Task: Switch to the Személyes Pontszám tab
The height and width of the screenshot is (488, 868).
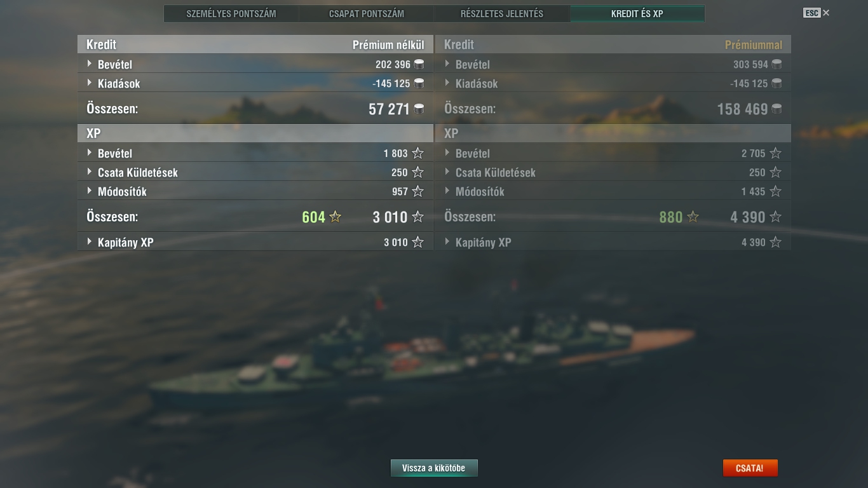Action: click(x=231, y=13)
